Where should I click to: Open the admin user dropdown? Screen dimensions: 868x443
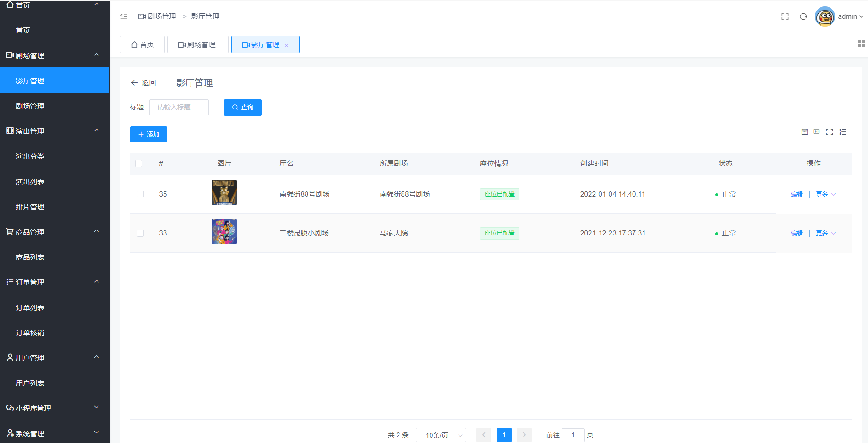coord(851,16)
